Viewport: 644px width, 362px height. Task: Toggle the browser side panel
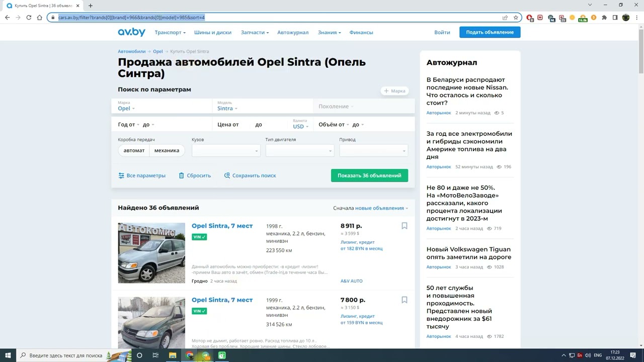(x=615, y=18)
